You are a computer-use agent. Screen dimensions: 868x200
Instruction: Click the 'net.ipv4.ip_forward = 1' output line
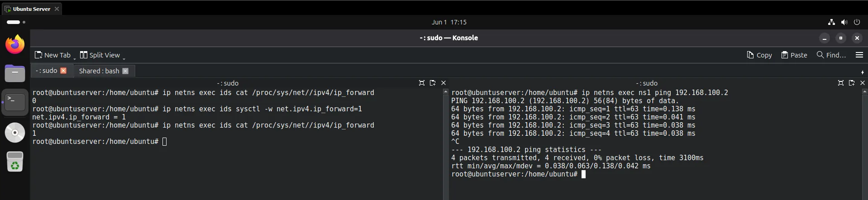pyautogui.click(x=79, y=117)
